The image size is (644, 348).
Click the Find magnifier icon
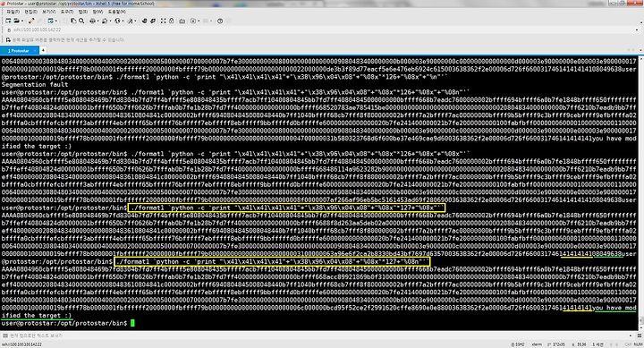(x=81, y=21)
